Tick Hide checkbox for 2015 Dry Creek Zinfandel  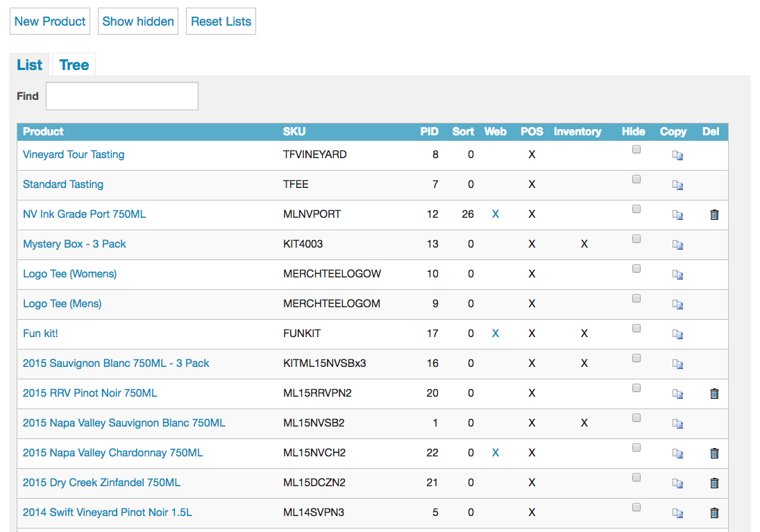click(x=636, y=477)
